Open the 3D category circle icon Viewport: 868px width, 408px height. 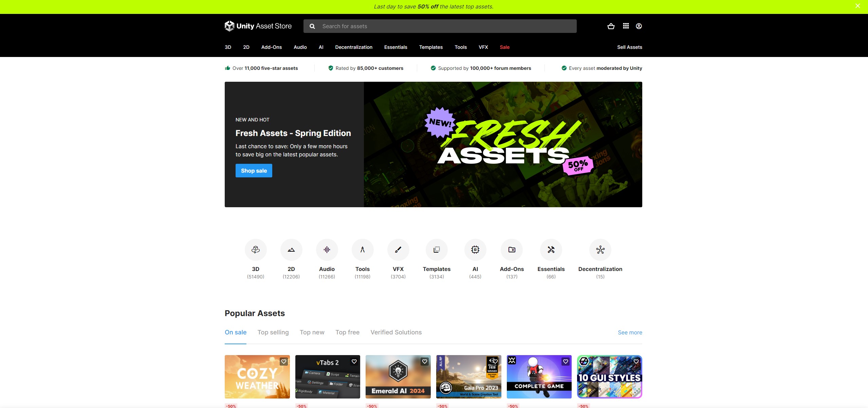click(256, 250)
